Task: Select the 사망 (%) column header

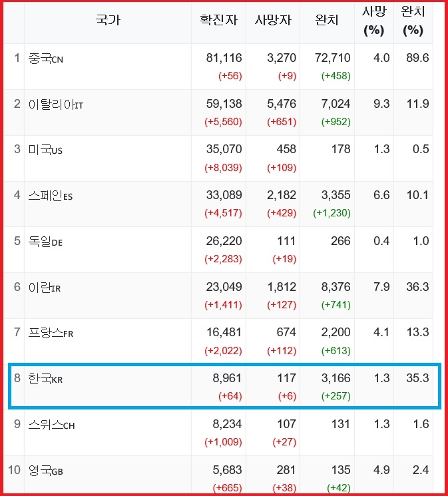Action: 374,21
